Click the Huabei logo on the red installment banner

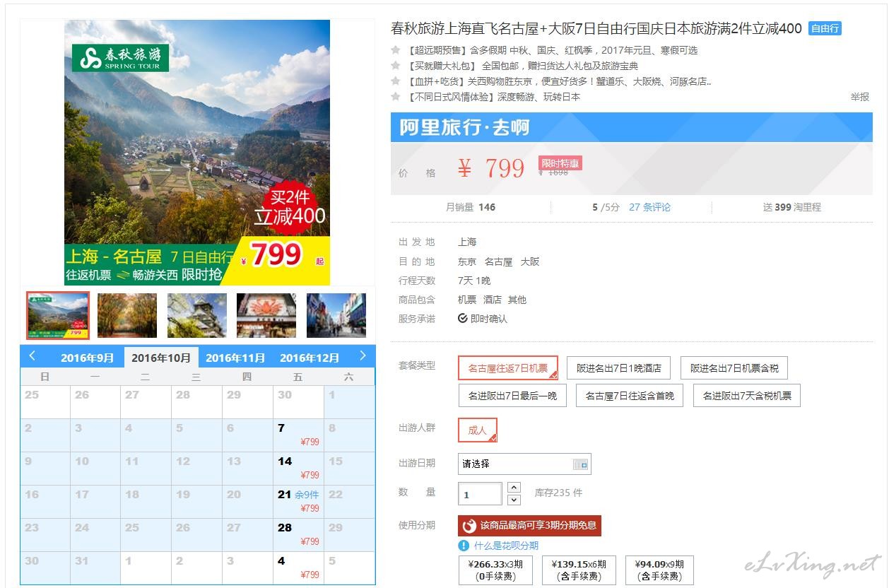469,526
